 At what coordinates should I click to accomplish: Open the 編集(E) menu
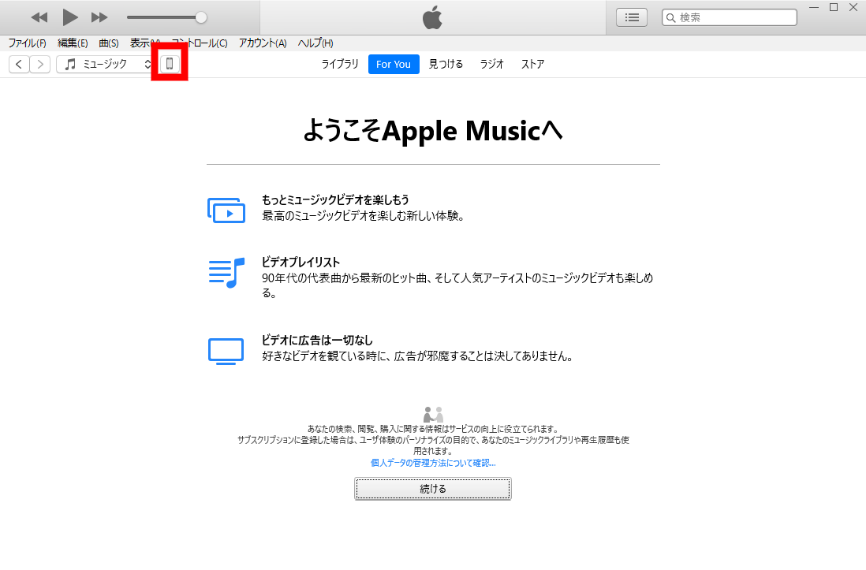point(73,43)
